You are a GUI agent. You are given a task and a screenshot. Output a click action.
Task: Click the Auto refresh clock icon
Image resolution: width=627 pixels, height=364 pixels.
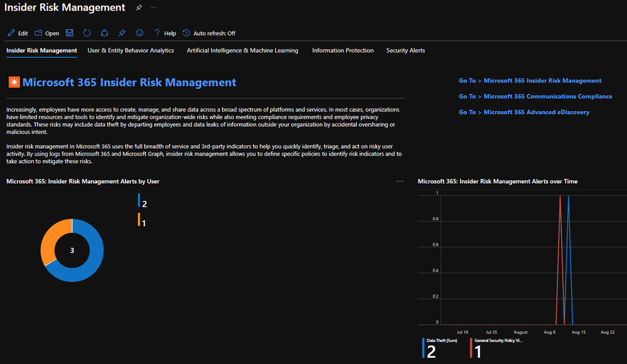[186, 33]
